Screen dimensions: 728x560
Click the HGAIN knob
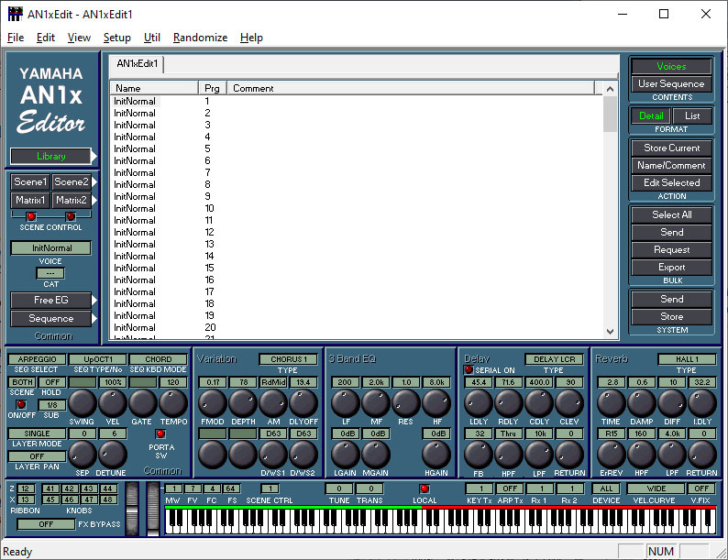point(436,455)
